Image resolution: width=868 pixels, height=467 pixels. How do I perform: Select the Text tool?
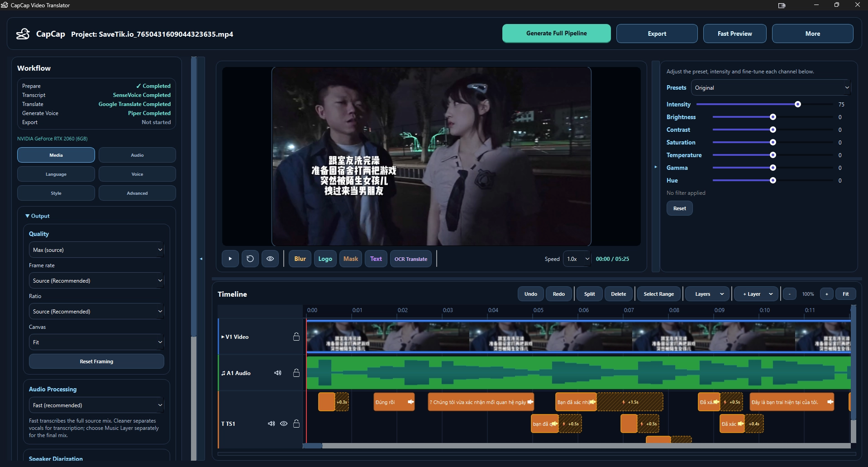point(376,259)
